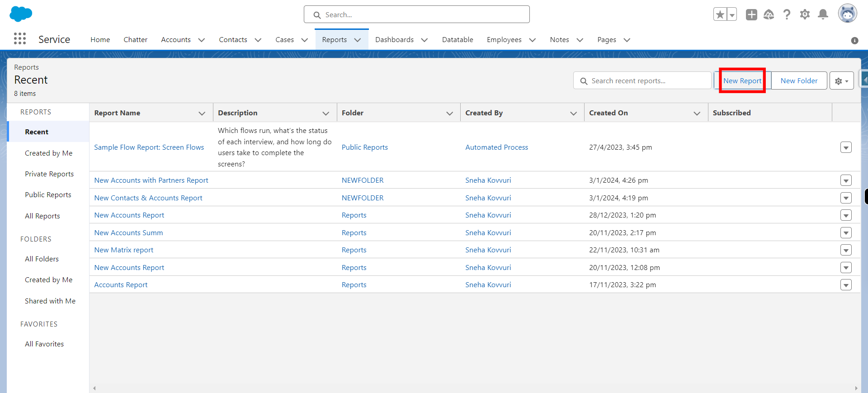Open the App Launcher grid icon
868x393 pixels.
tap(20, 39)
